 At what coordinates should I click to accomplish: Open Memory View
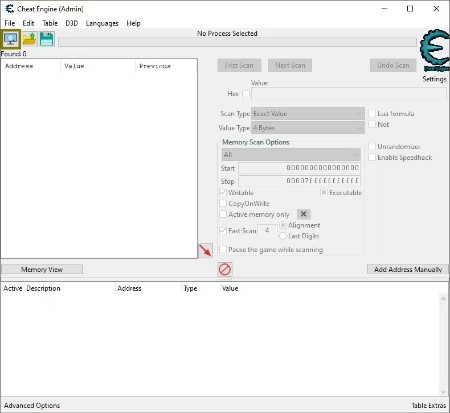point(42,269)
